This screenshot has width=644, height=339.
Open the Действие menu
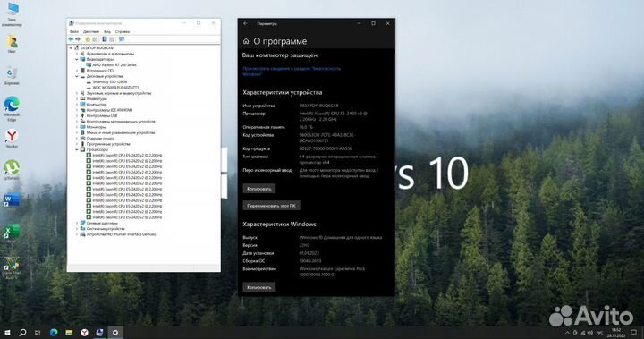pyautogui.click(x=90, y=31)
